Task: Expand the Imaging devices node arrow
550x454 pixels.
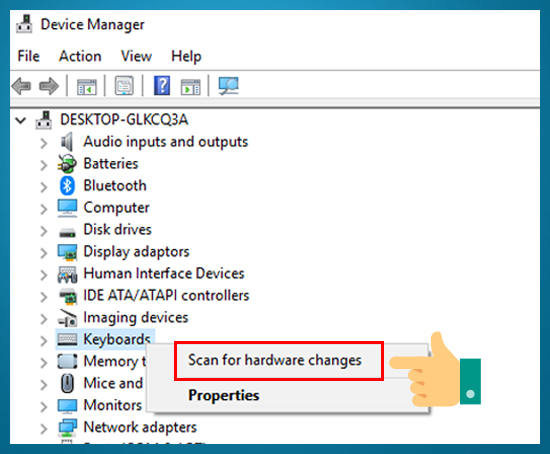Action: click(43, 319)
